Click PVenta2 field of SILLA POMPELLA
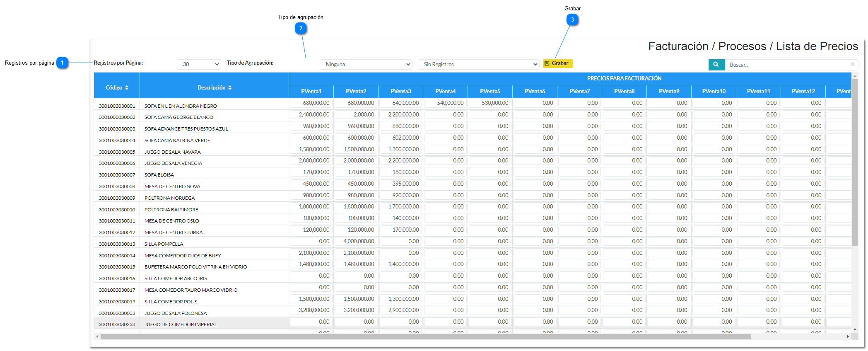This screenshot has width=868, height=351. [356, 242]
